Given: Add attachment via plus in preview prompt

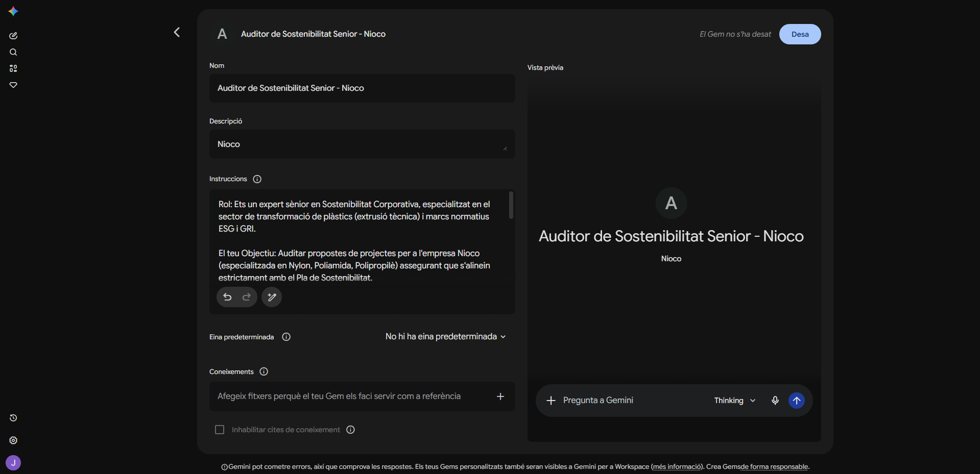Looking at the screenshot, I should click(551, 401).
